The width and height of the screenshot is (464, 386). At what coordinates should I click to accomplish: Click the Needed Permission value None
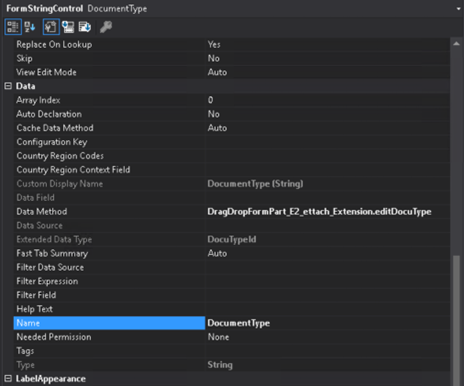tap(218, 337)
